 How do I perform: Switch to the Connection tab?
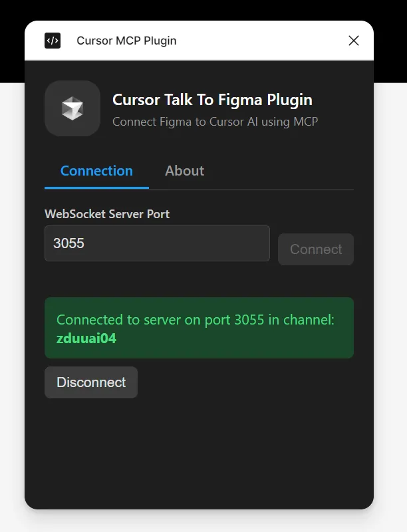click(96, 171)
